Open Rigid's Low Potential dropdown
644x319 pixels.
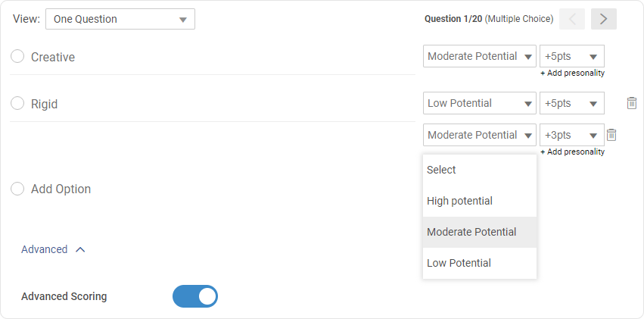(x=480, y=103)
